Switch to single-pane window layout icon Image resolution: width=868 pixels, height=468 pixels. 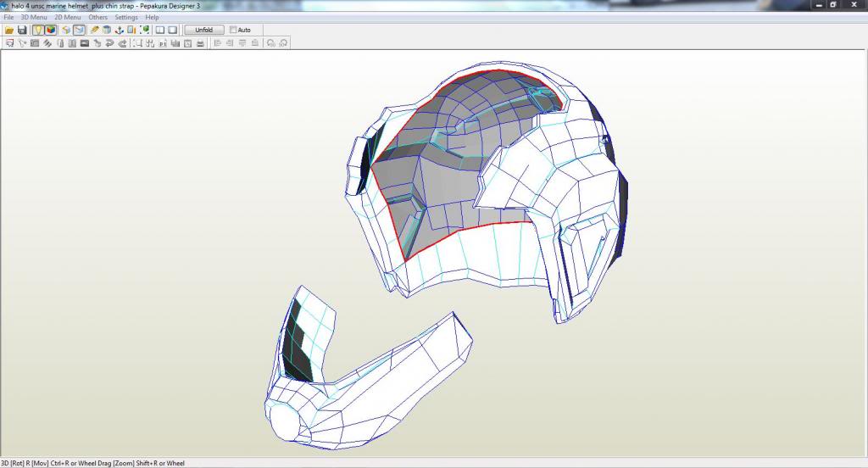pos(173,30)
